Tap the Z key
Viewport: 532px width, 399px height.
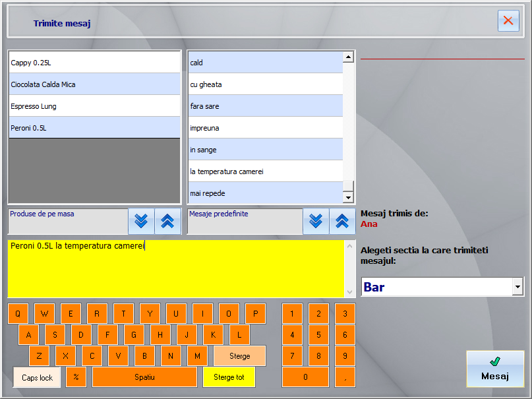click(40, 356)
